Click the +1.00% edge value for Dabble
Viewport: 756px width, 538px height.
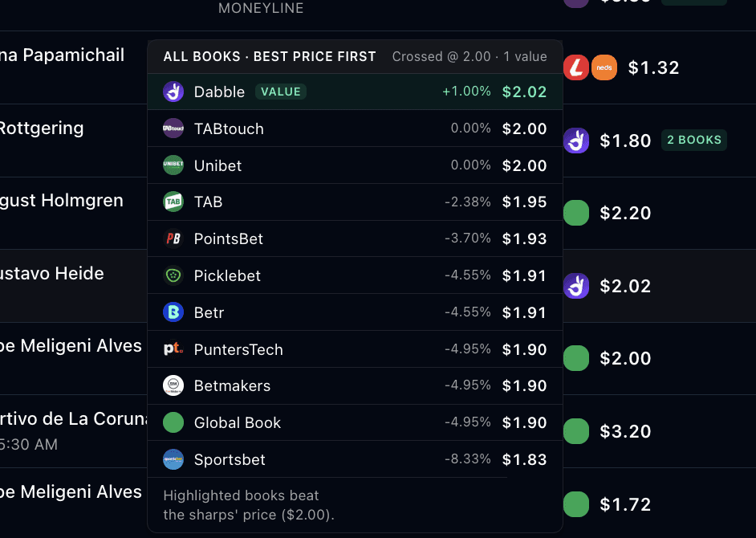467,92
